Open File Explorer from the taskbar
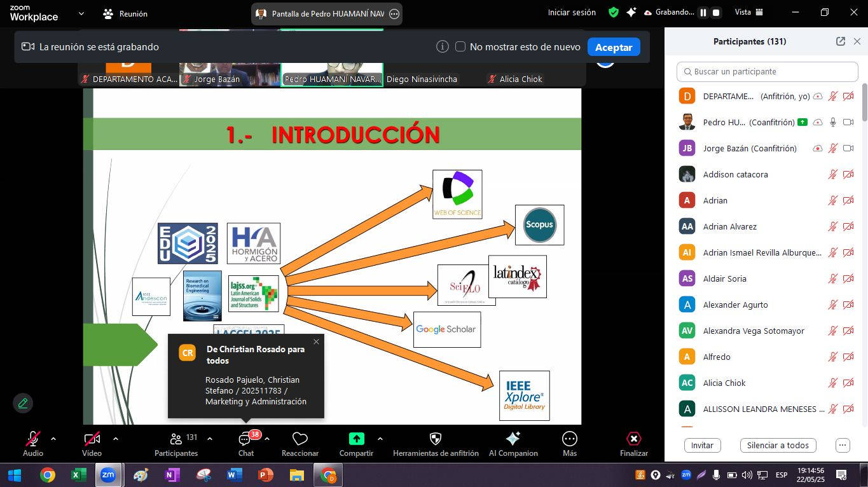The width and height of the screenshot is (868, 487). tap(296, 475)
